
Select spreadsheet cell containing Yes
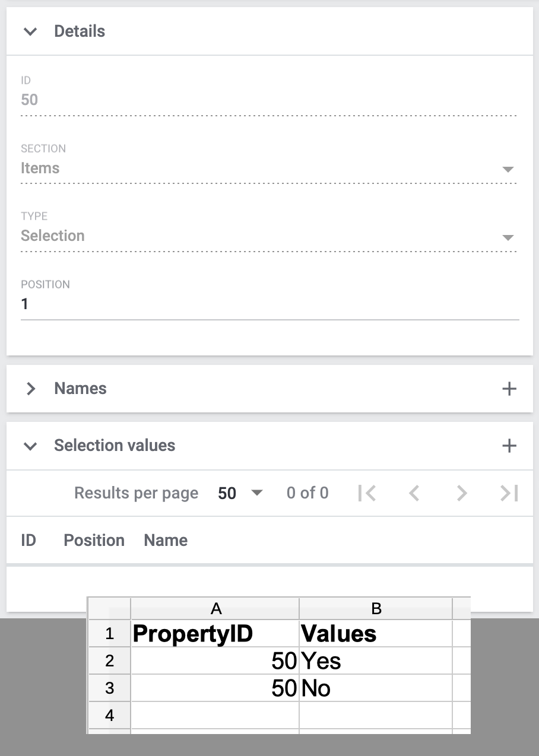coord(376,660)
